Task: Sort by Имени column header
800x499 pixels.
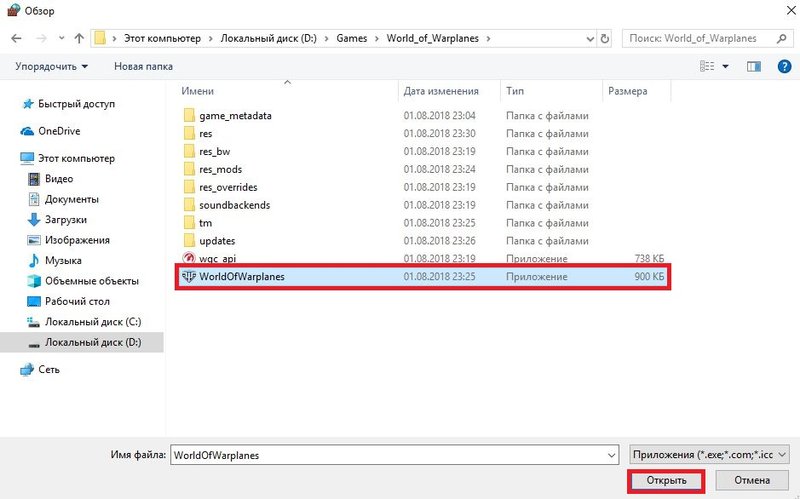Action: coord(197,91)
